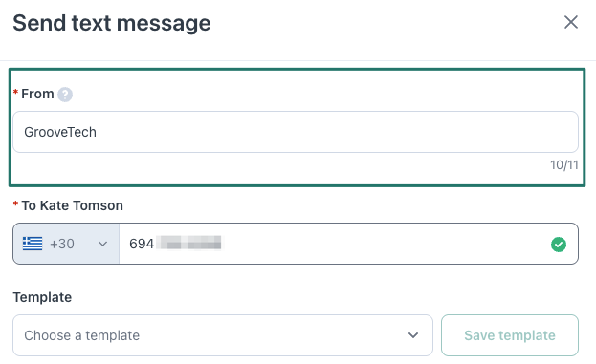Click the red asterisk beside To Kate Tomson
The width and height of the screenshot is (596, 364).
pyautogui.click(x=15, y=203)
